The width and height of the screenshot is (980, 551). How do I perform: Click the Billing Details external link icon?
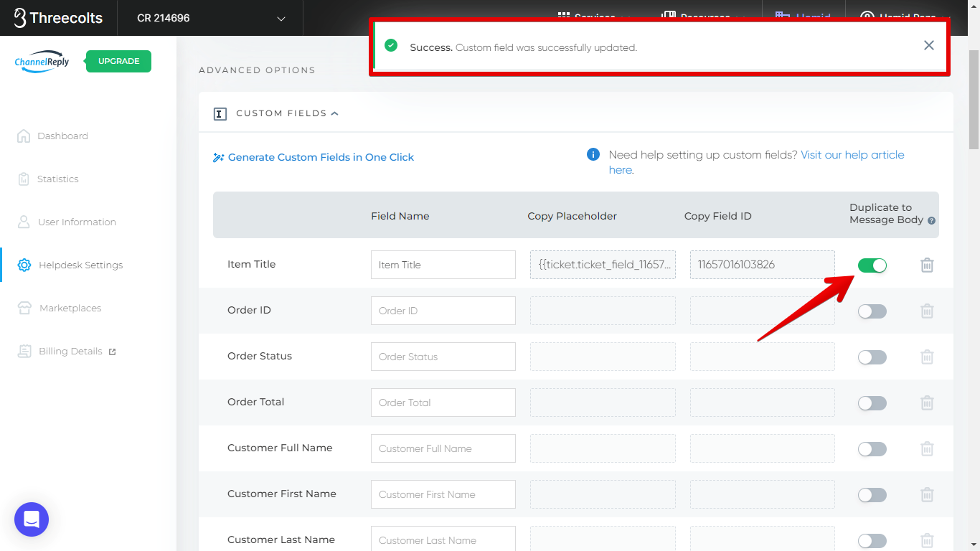tap(112, 352)
